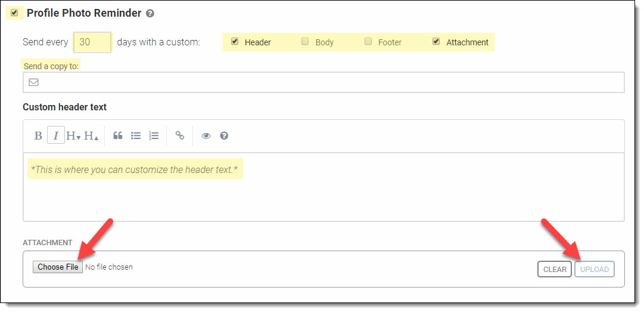Increase heading size with H-up icon
Image resolution: width=644 pixels, height=312 pixels.
tap(91, 136)
